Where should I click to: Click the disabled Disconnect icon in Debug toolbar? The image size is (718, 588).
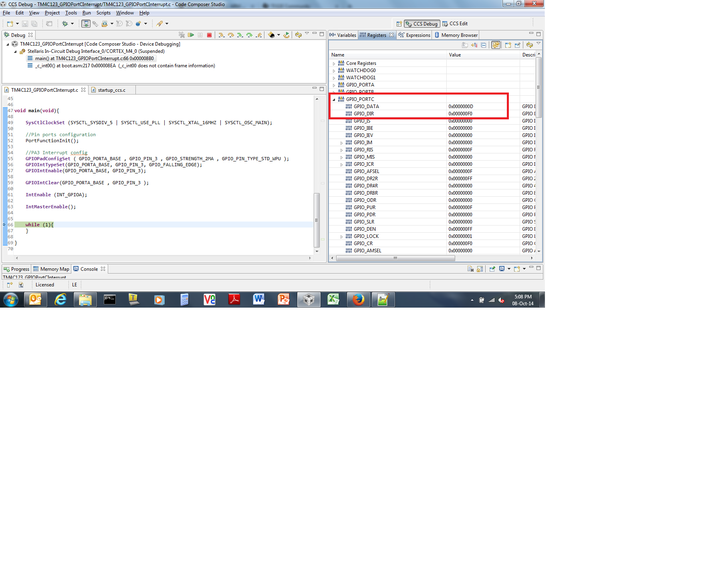(182, 35)
